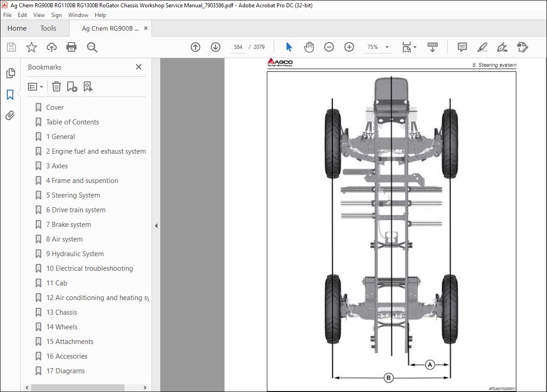Click the page number input field

(238, 47)
